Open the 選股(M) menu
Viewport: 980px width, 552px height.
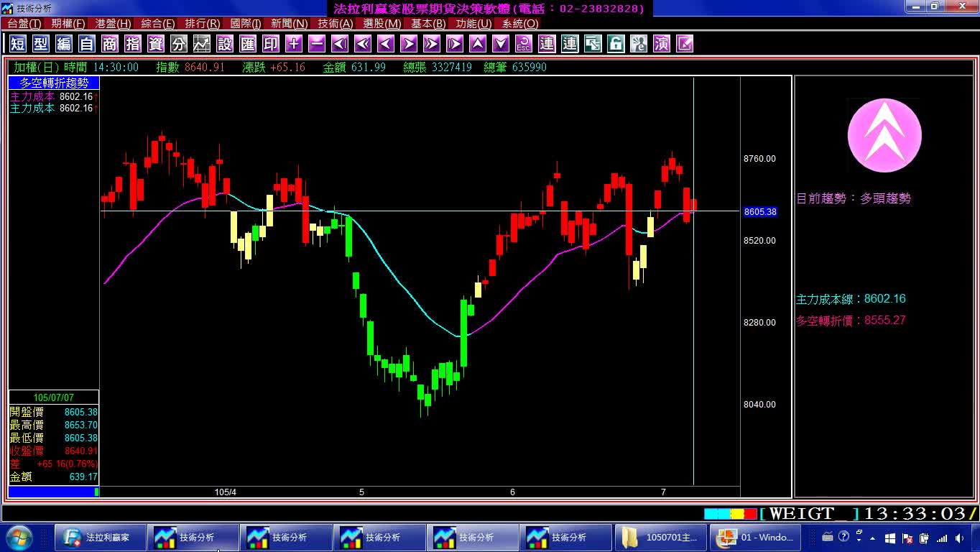click(382, 24)
